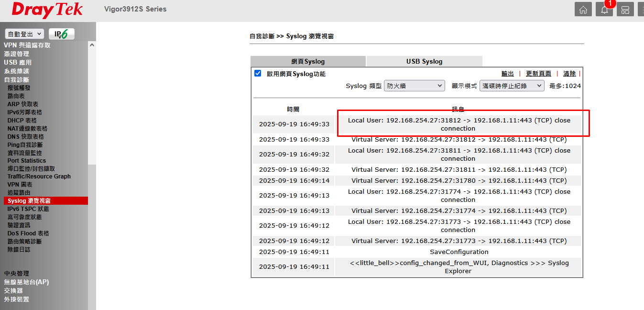The width and height of the screenshot is (644, 310).
Task: Click the 清除 clear link
Action: click(x=569, y=74)
